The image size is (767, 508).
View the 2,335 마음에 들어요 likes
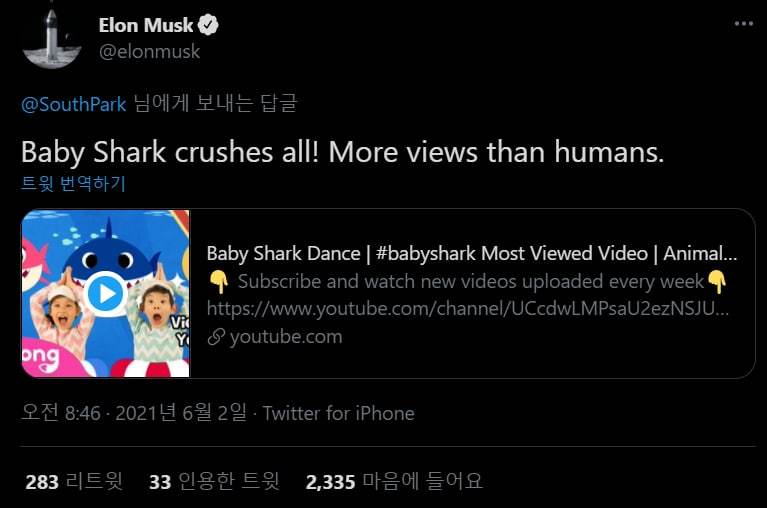click(x=394, y=481)
